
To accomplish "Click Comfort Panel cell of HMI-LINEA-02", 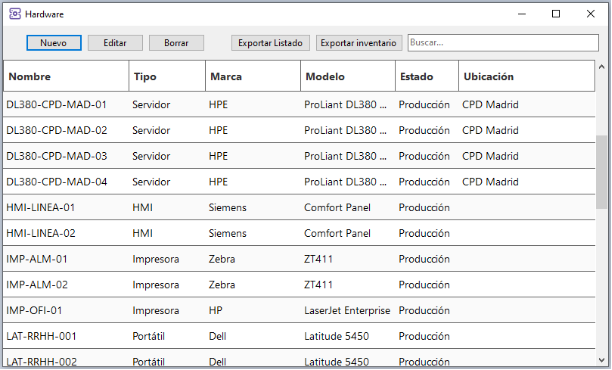I will pos(337,233).
